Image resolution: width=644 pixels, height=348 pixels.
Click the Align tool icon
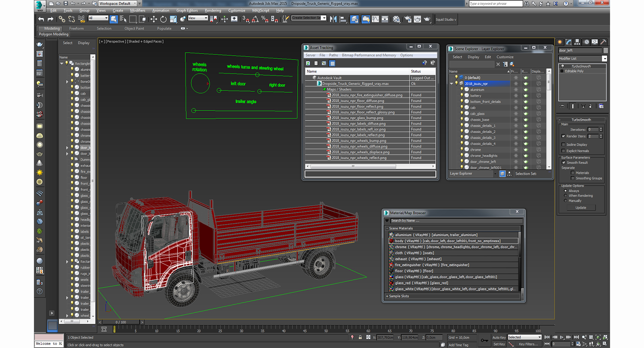point(343,19)
